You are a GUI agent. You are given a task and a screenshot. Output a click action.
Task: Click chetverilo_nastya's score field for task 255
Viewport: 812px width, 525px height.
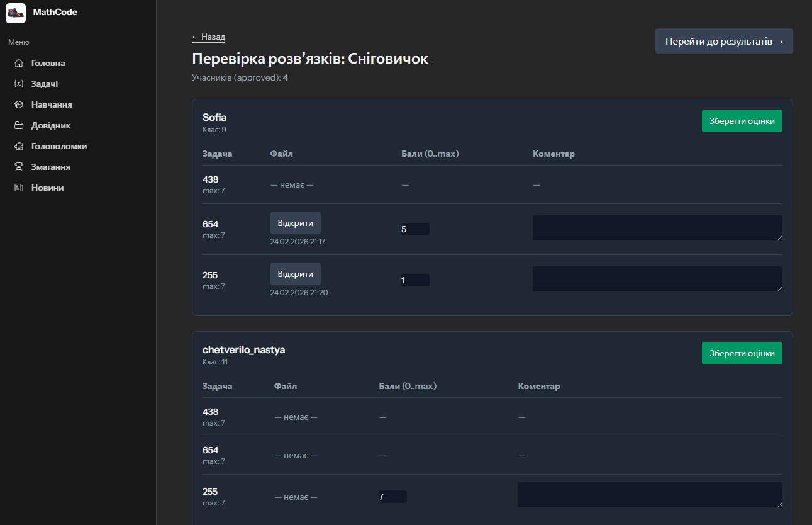392,497
